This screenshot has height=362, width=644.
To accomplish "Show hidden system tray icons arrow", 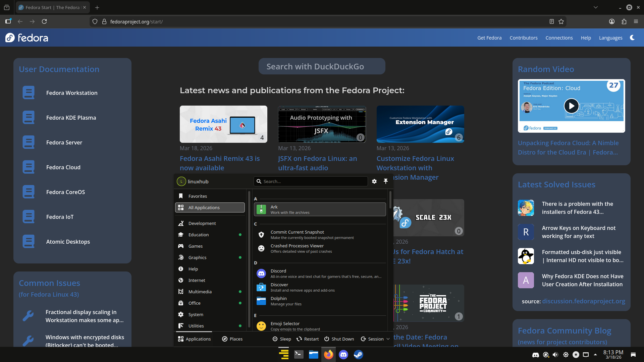I will (595, 355).
